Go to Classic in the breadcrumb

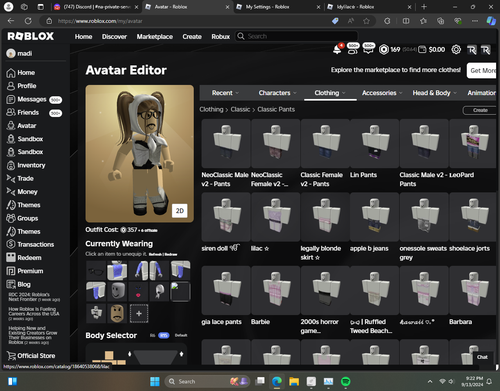point(240,109)
